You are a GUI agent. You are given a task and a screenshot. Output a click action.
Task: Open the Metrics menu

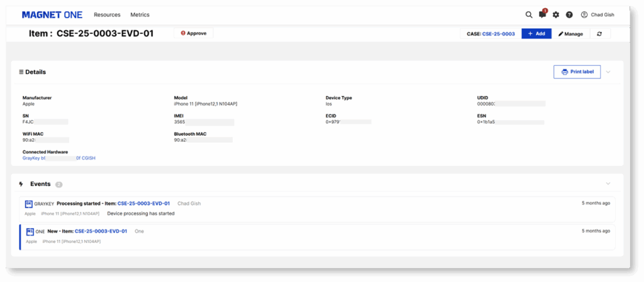tap(140, 14)
